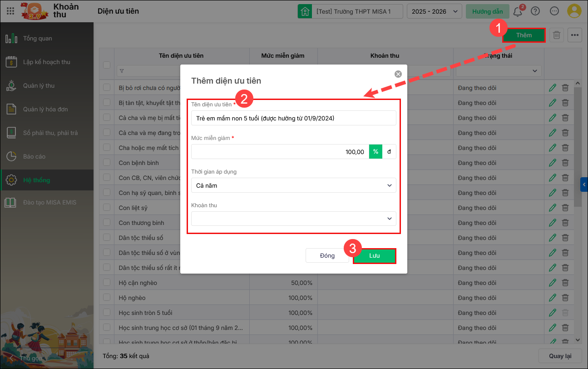Edit the Học sinh tròn 5 tuổi row
This screenshot has height=369, width=588.
pyautogui.click(x=553, y=313)
